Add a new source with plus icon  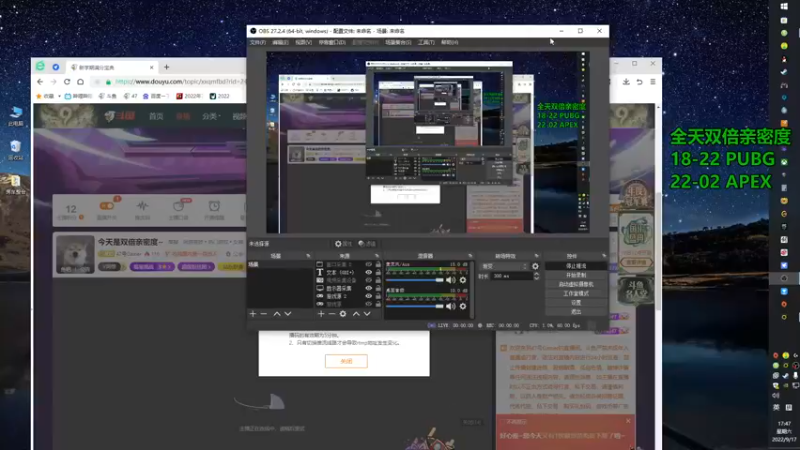(321, 314)
